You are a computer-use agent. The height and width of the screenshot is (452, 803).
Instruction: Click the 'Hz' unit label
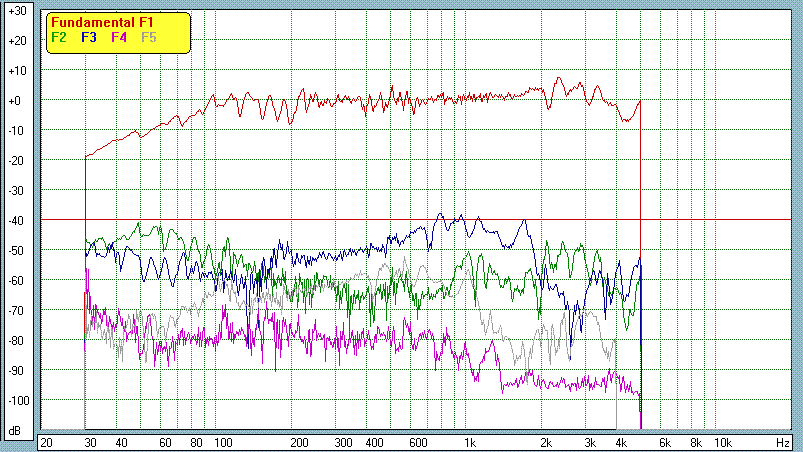783,443
